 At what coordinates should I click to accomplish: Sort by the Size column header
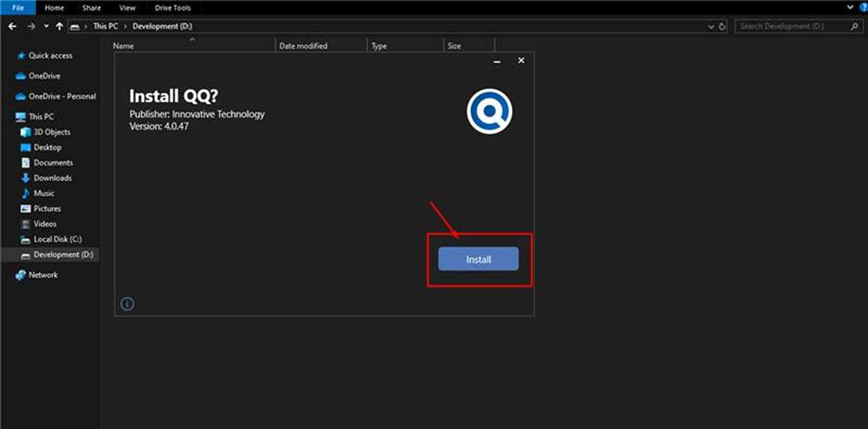click(454, 46)
